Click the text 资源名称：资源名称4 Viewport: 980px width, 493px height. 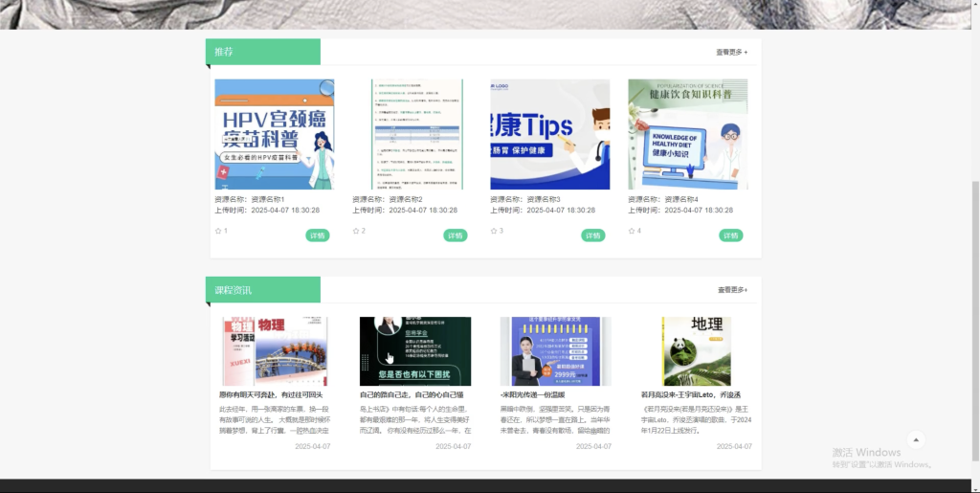(x=663, y=199)
